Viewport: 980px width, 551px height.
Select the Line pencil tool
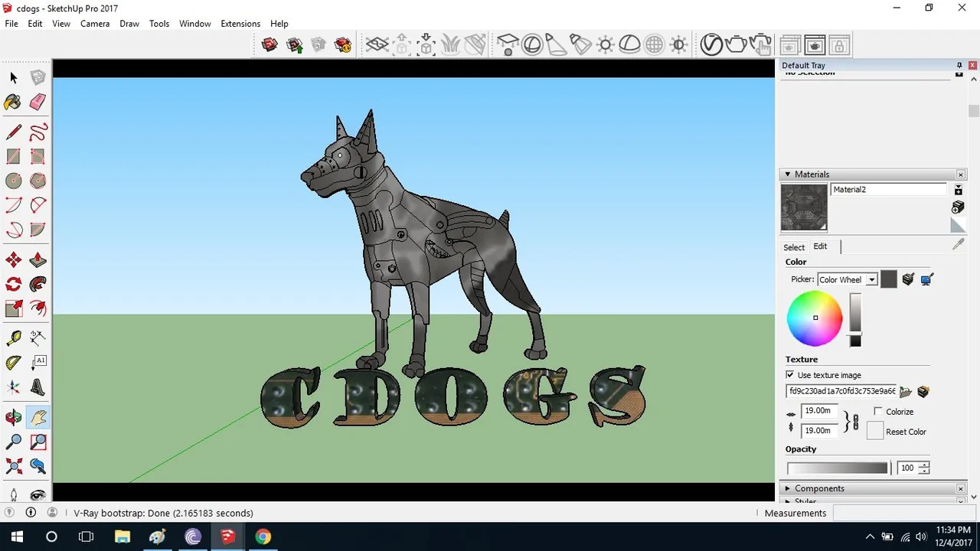point(13,132)
